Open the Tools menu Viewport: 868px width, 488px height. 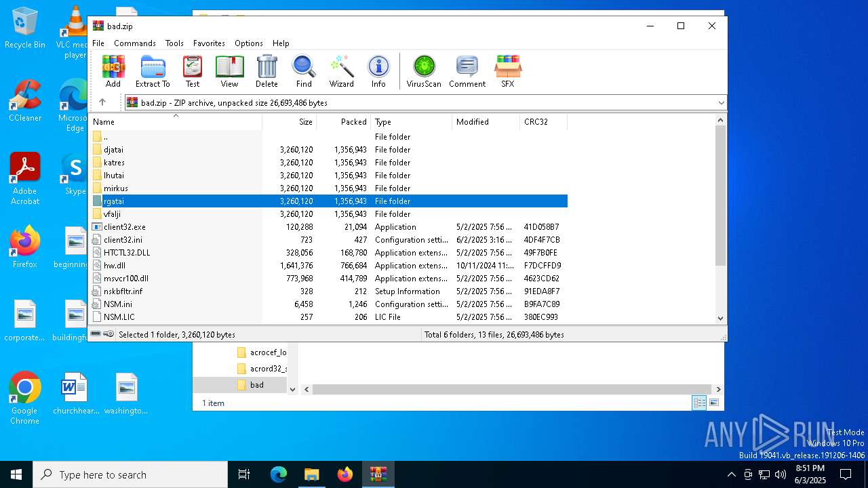point(174,43)
